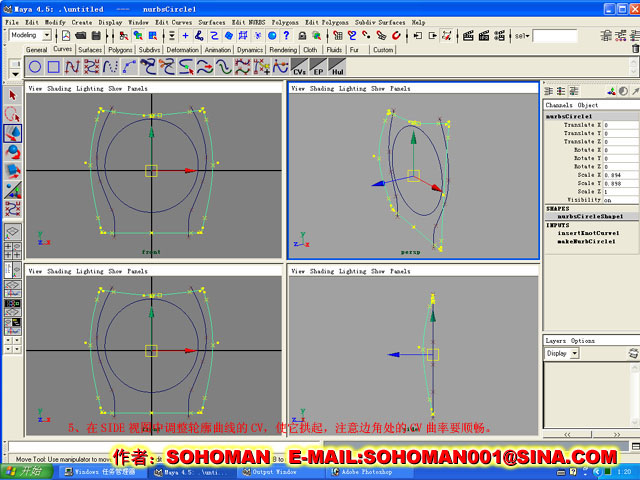Click the Translate Y value field
Screen dimensions: 640x480
pos(620,133)
